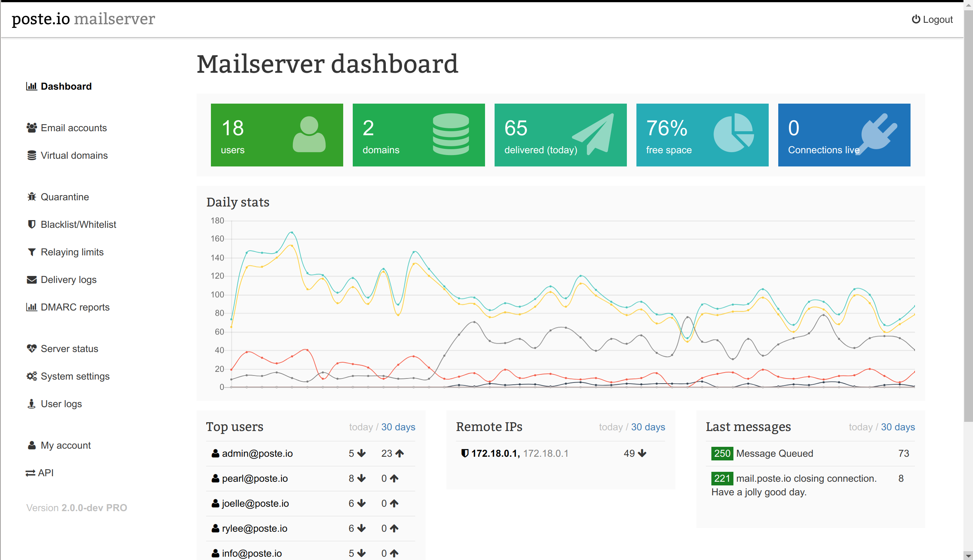973x560 pixels.
Task: Select User logs menu item
Action: pyautogui.click(x=61, y=403)
